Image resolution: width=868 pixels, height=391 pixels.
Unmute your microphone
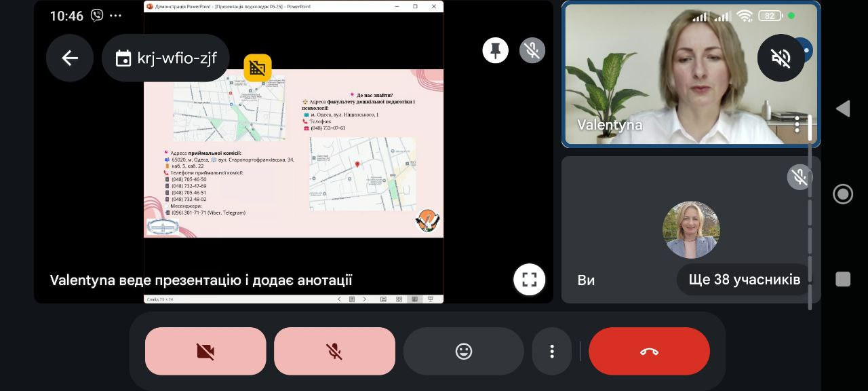[x=334, y=351]
